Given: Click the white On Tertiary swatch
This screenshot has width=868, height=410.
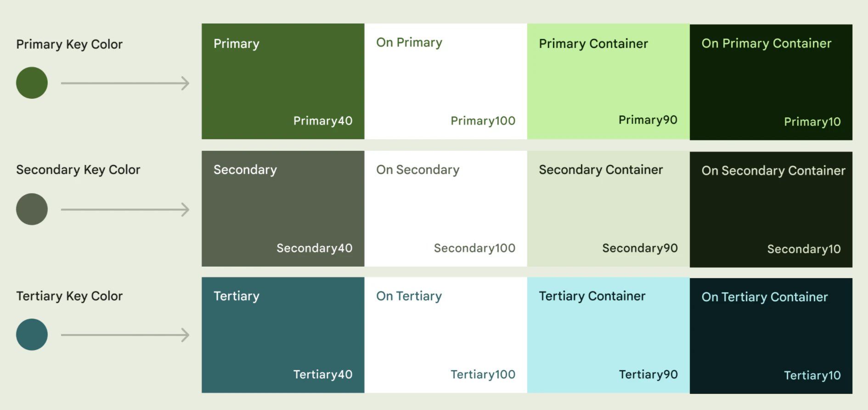Looking at the screenshot, I should (x=446, y=335).
